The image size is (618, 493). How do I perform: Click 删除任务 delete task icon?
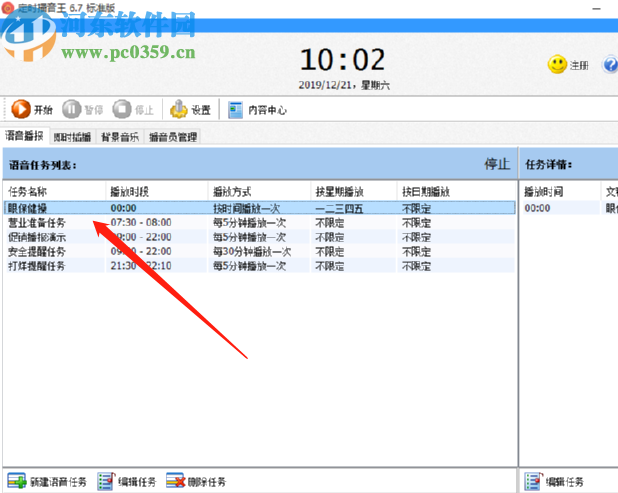click(x=175, y=481)
